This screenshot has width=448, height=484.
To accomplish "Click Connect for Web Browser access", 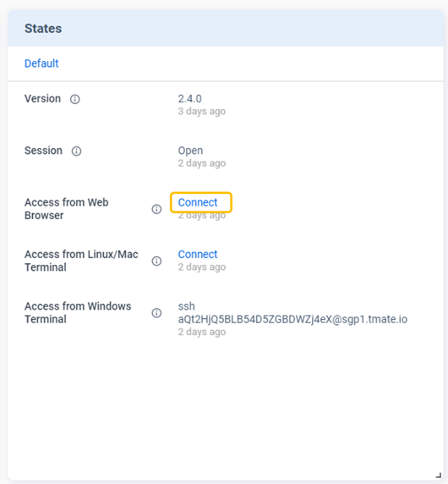I will click(x=198, y=202).
